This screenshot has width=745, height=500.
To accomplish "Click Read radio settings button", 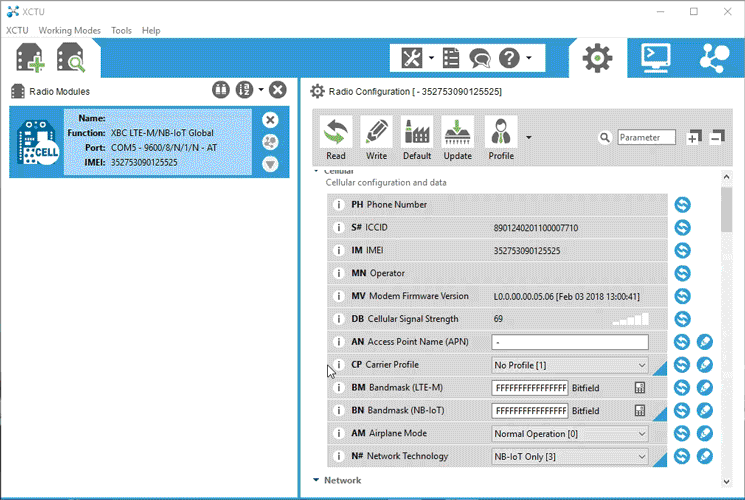I will click(336, 138).
